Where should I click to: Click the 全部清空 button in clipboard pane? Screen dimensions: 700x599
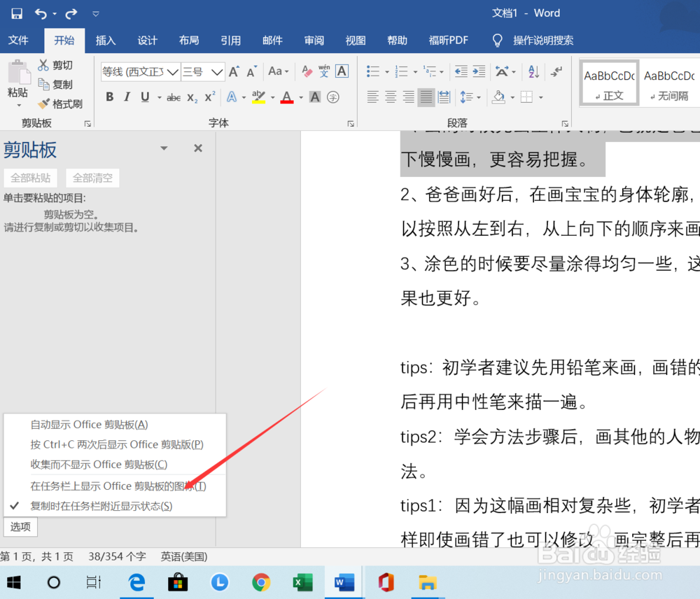(92, 178)
